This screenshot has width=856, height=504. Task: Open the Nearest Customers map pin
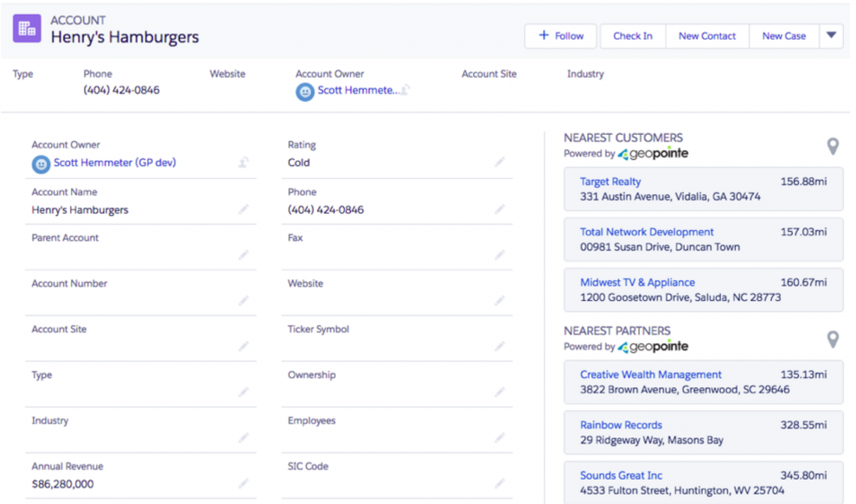pyautogui.click(x=833, y=146)
